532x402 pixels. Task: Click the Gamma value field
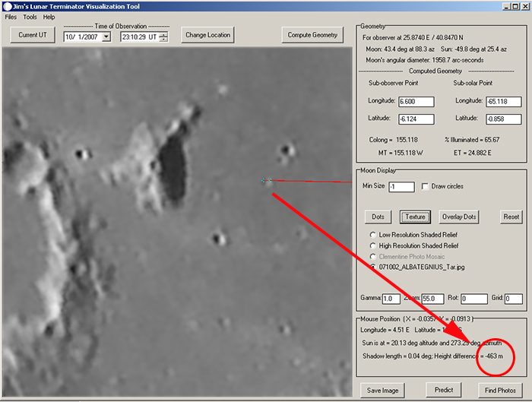pos(391,299)
